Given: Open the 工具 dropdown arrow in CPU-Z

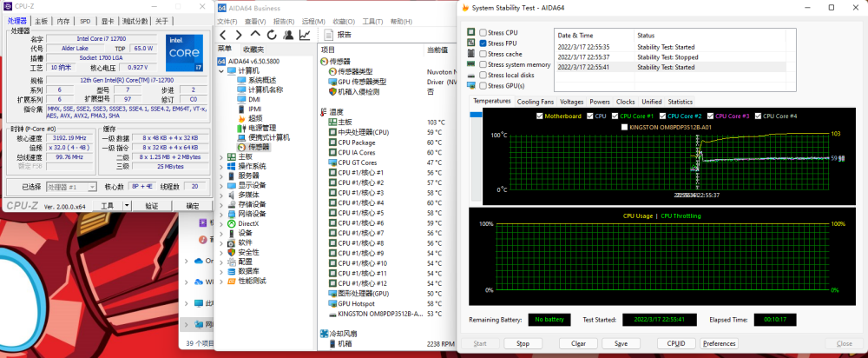Looking at the screenshot, I should 127,206.
